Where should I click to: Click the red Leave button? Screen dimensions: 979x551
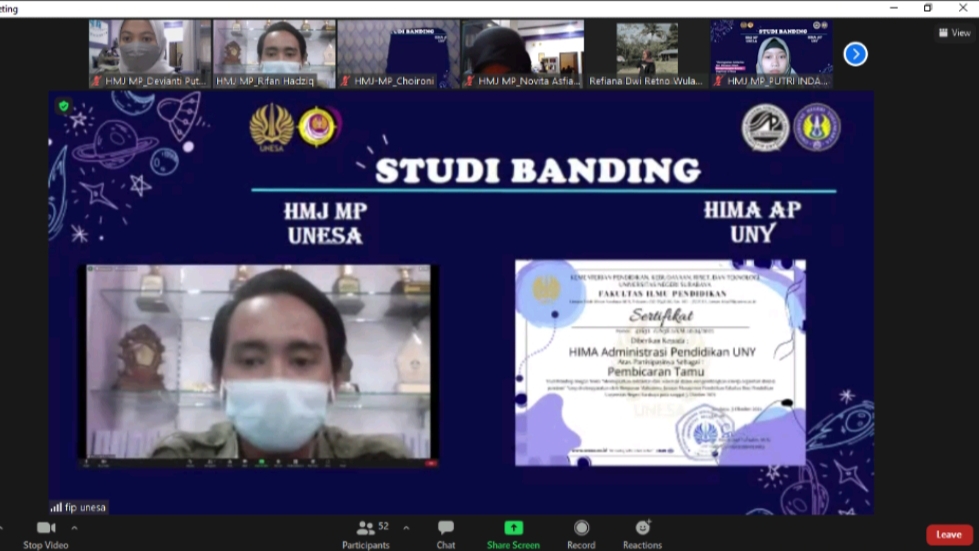pyautogui.click(x=948, y=535)
